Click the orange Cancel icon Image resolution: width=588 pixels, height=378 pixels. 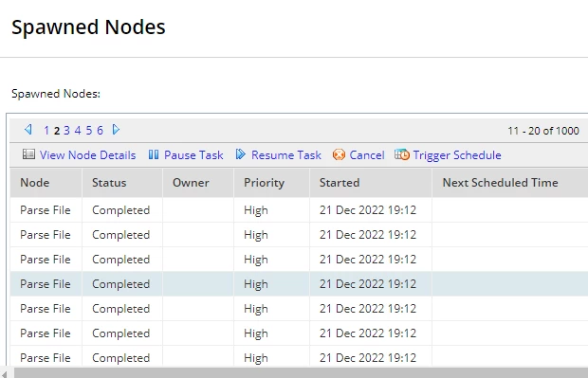339,154
